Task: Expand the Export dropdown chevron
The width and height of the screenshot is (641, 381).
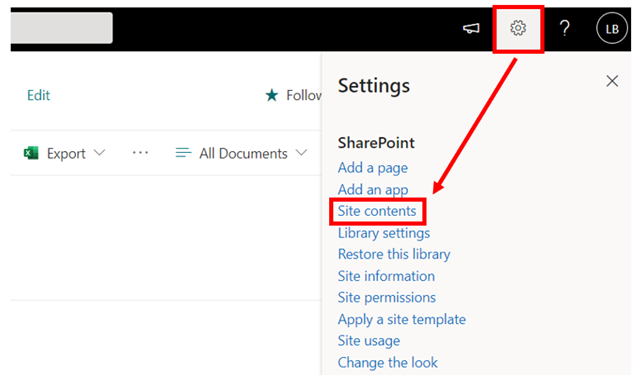Action: point(99,153)
